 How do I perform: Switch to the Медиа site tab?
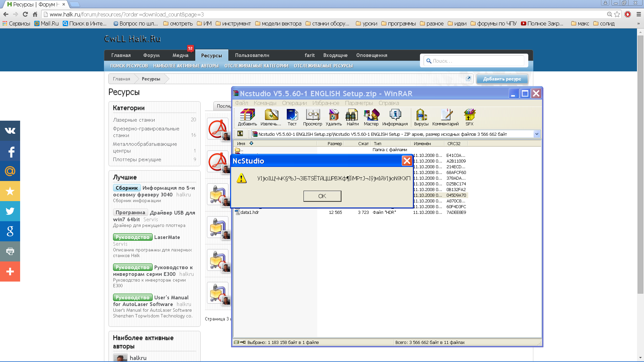(x=180, y=55)
